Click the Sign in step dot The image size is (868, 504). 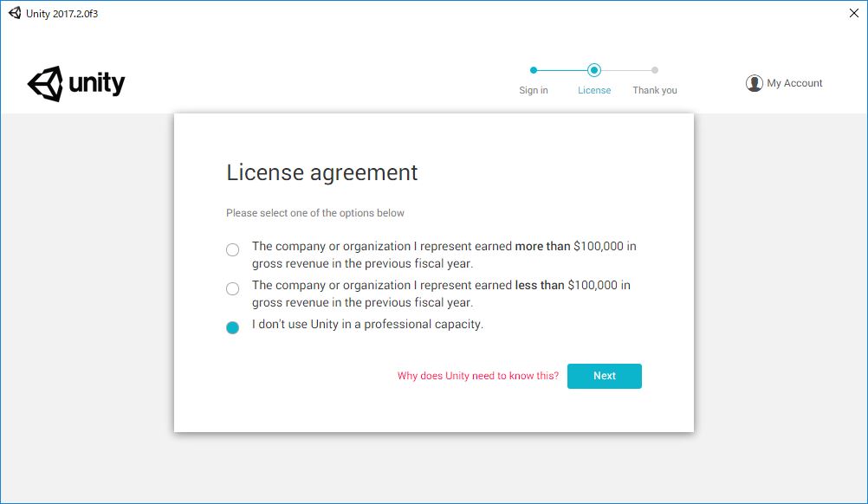534,70
